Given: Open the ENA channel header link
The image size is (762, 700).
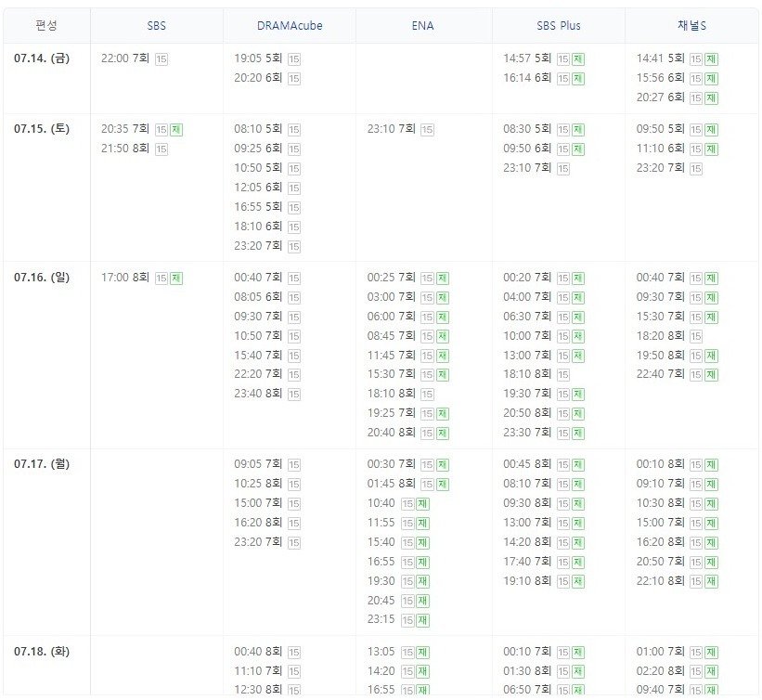Looking at the screenshot, I should pyautogui.click(x=423, y=26).
